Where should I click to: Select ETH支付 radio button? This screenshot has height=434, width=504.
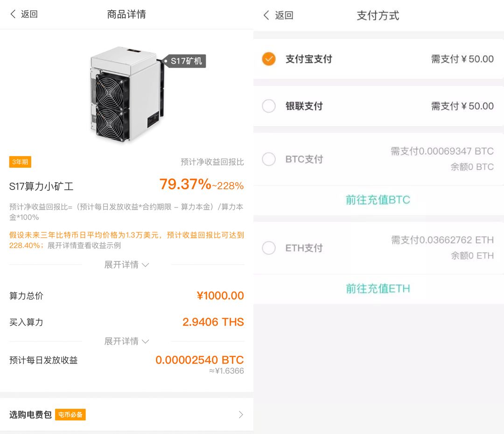269,248
